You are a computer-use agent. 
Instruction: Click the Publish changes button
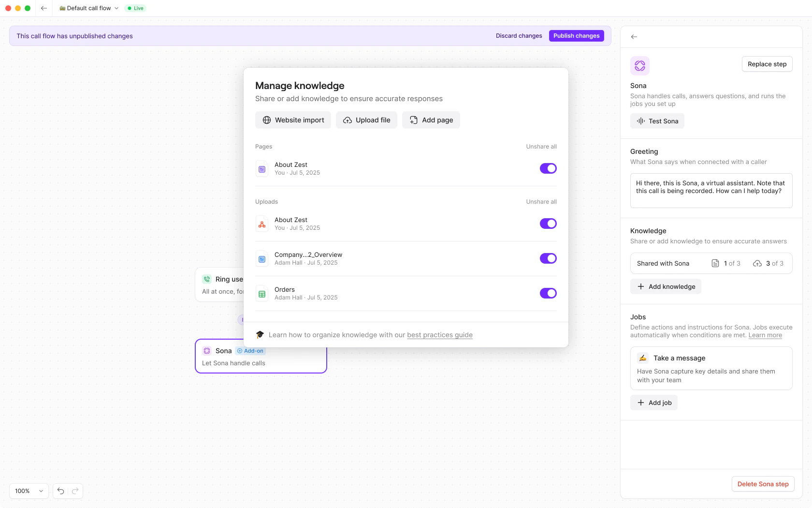(x=576, y=35)
